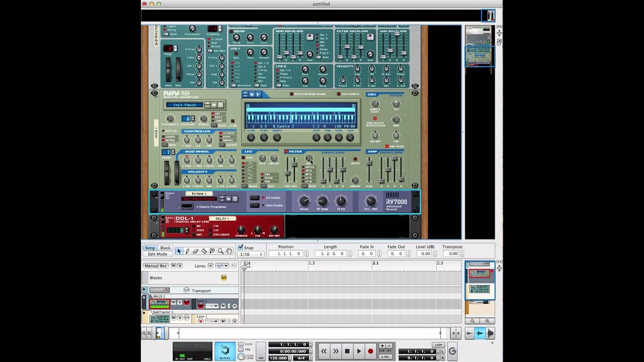This screenshot has height=362, width=644.
Task: Add a new lane with the plus button
Action: pos(210,265)
